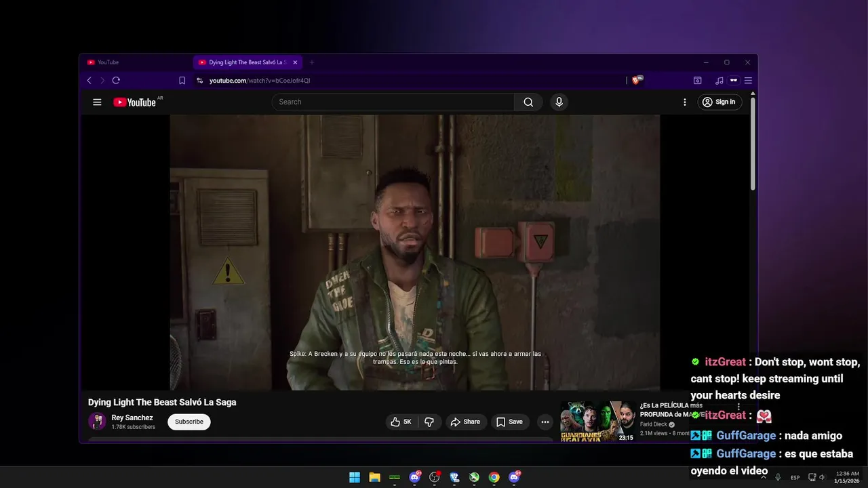Click the page vertical scrollbar
This screenshot has height=488, width=868.
[x=753, y=144]
